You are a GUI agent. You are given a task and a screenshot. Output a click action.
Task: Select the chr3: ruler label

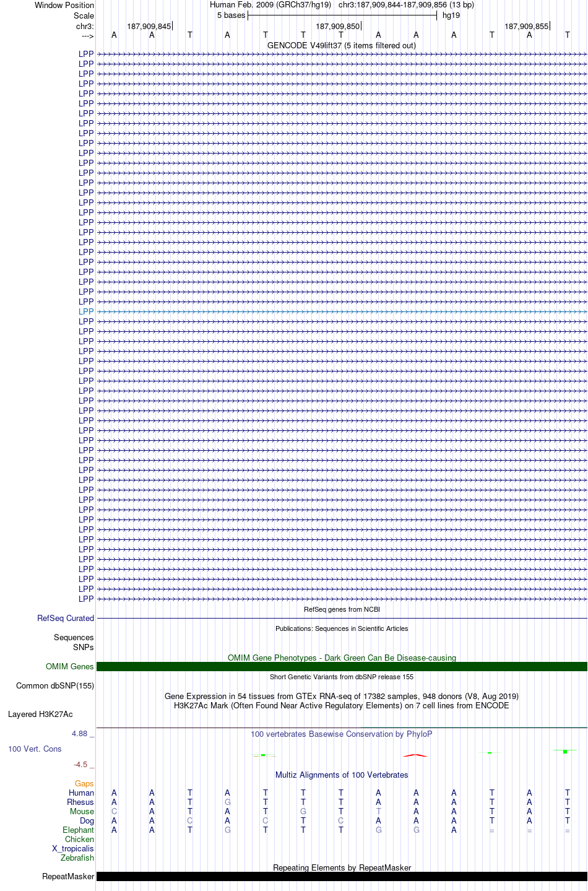point(85,26)
